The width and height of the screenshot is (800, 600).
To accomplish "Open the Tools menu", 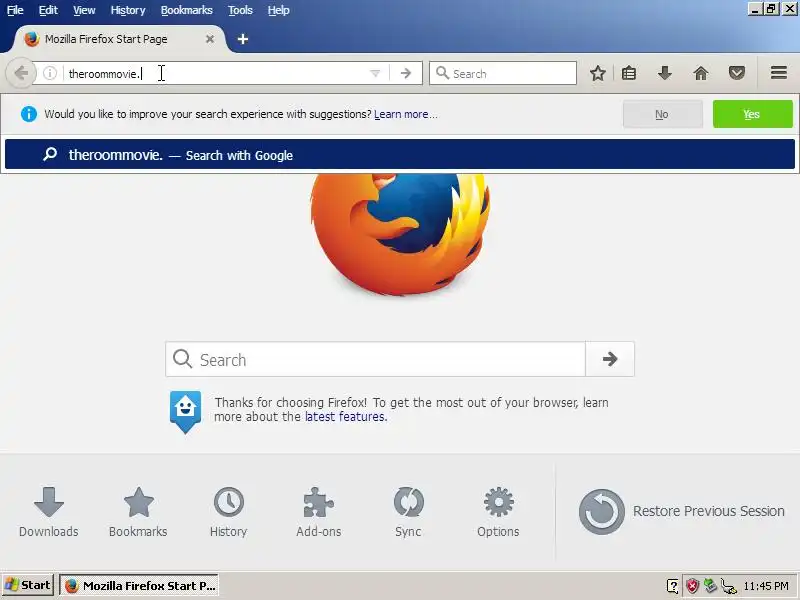I will [x=240, y=10].
